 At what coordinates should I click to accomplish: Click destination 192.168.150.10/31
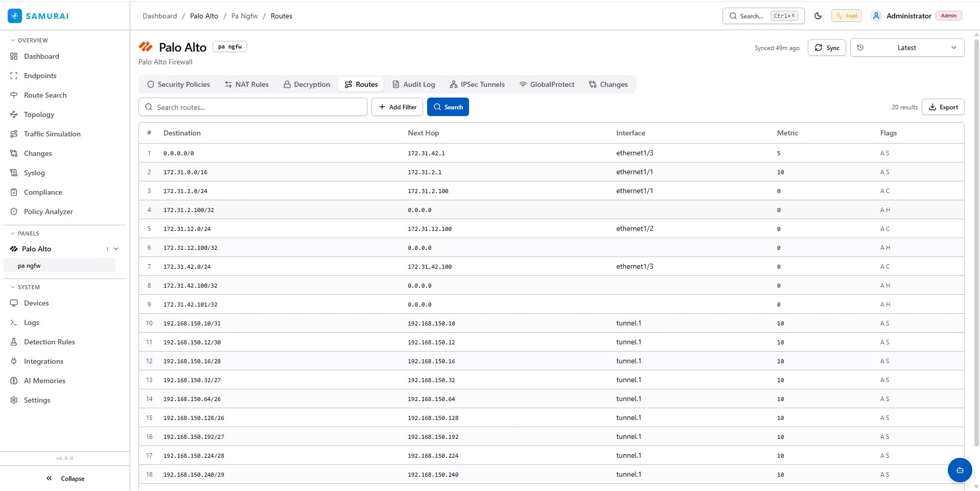pyautogui.click(x=192, y=323)
